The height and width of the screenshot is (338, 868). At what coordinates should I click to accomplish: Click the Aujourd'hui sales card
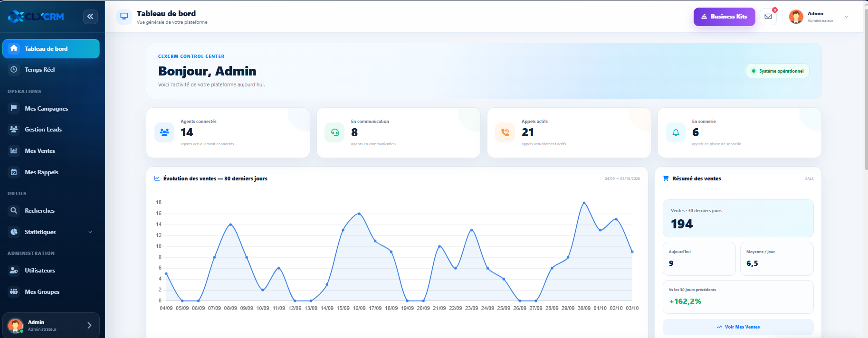coord(699,259)
